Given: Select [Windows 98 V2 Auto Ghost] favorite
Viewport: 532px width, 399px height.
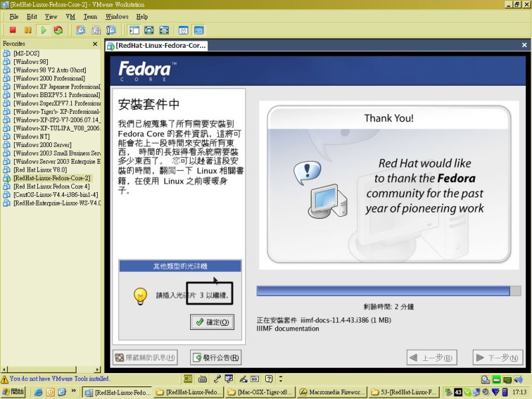Looking at the screenshot, I should point(50,70).
